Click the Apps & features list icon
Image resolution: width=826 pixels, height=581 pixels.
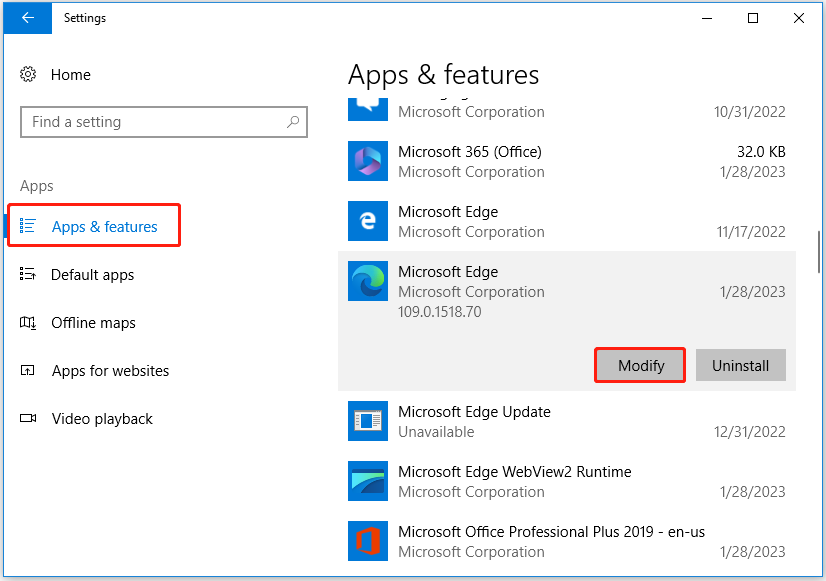(27, 226)
